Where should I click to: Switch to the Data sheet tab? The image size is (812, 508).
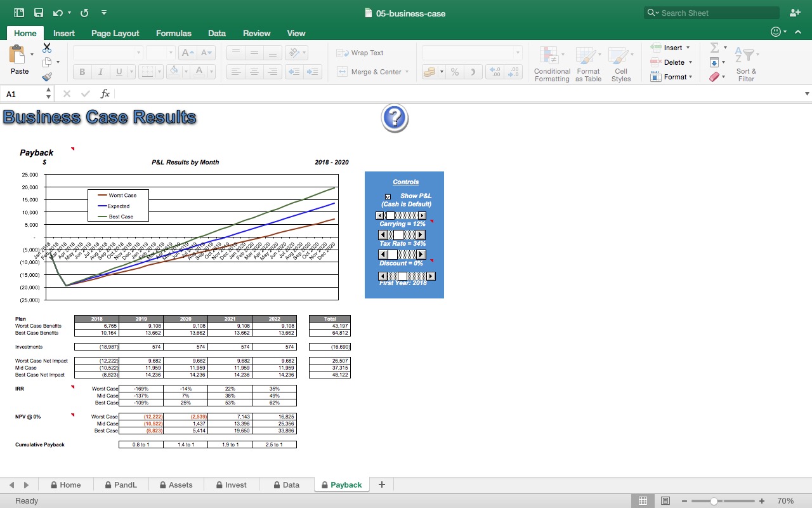(286, 485)
